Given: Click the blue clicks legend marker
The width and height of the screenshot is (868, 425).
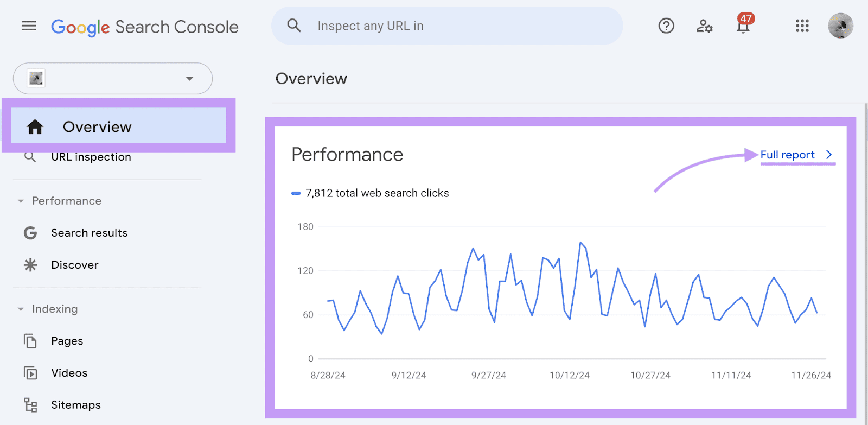Looking at the screenshot, I should (x=296, y=193).
